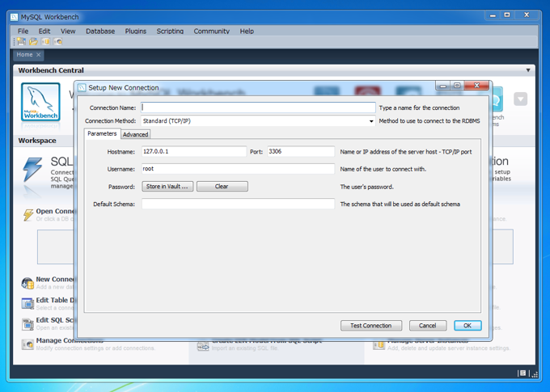Viewport: 550px width, 392px height.
Task: Click the MySQL Workbench dolphin logo
Action: [40, 102]
